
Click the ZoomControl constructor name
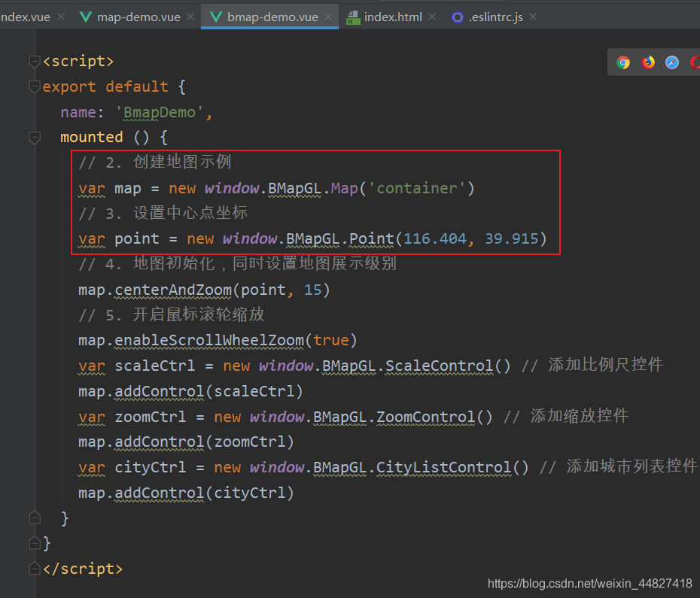pyautogui.click(x=426, y=417)
